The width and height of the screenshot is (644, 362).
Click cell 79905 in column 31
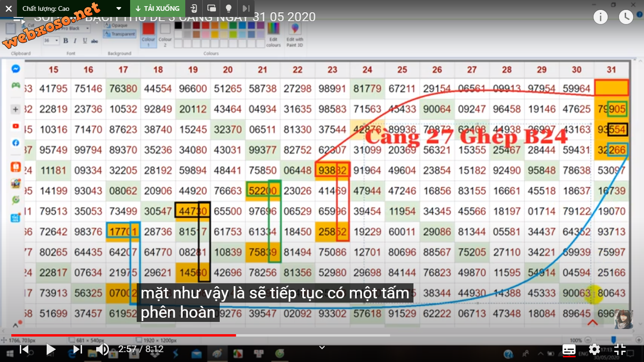point(611,109)
